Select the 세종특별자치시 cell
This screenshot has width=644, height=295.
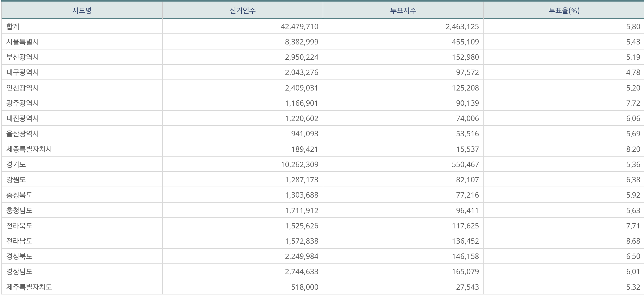(x=29, y=149)
